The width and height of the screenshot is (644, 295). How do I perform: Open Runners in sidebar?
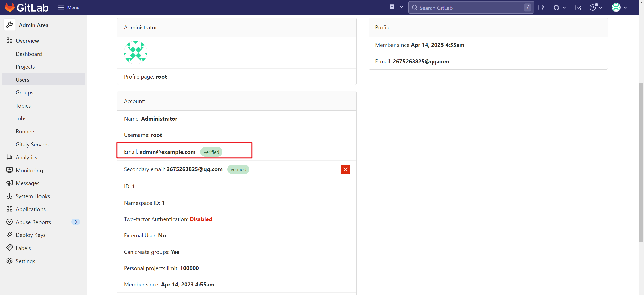coord(25,131)
